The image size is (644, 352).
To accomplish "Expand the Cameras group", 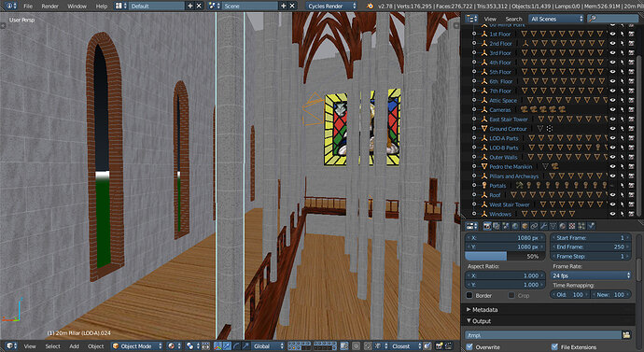I will coord(474,109).
